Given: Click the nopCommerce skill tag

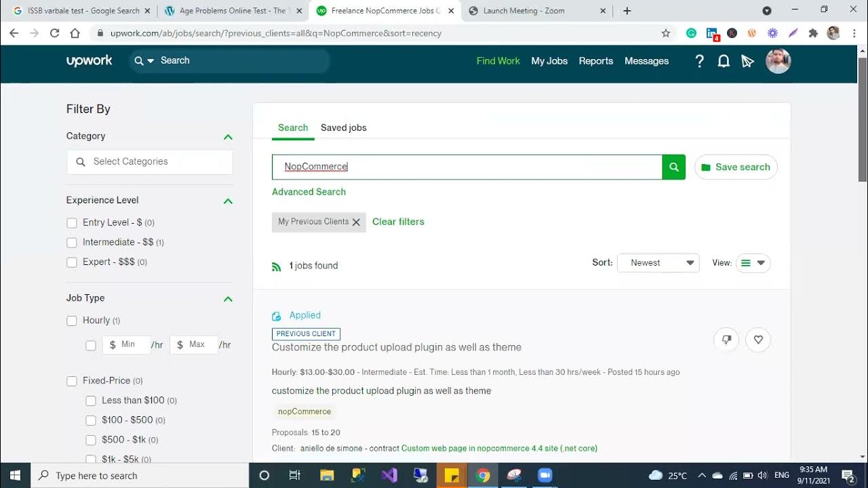Looking at the screenshot, I should pos(304,411).
